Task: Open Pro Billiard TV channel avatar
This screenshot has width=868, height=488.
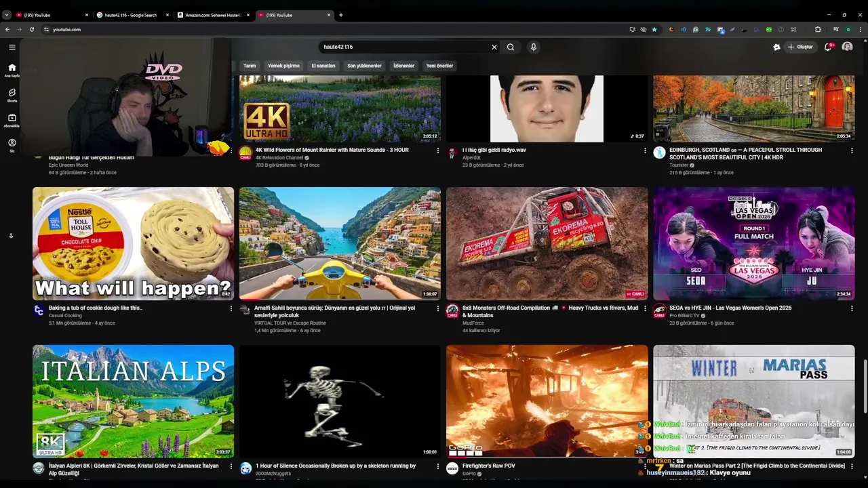Action: click(659, 310)
